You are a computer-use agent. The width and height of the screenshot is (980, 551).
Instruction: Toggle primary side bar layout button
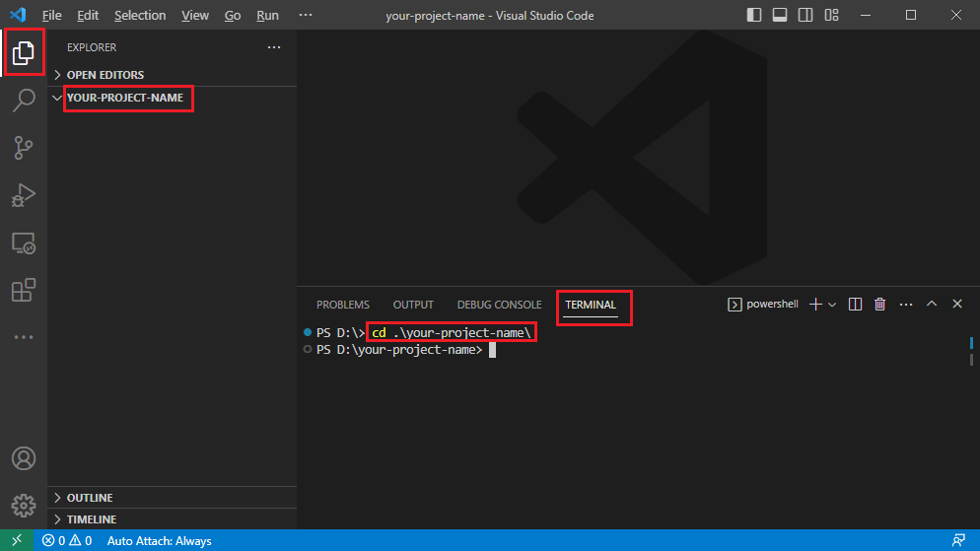754,15
